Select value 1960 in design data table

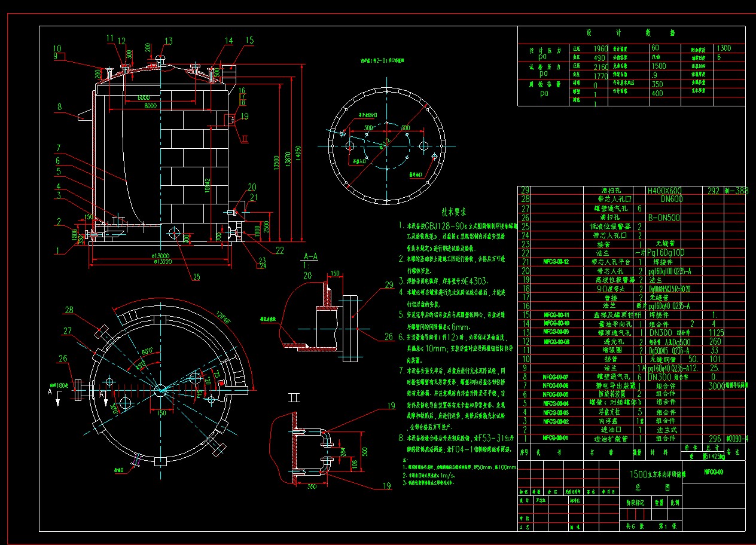coord(600,48)
